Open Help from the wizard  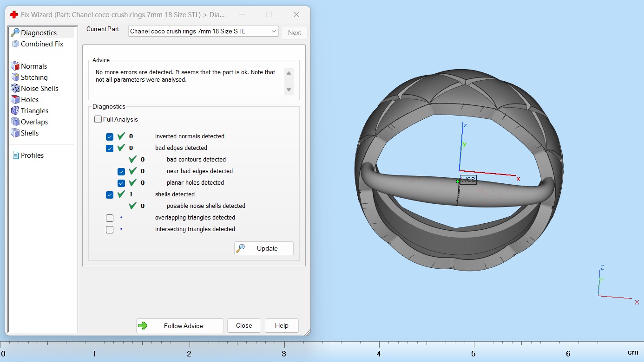click(x=282, y=326)
